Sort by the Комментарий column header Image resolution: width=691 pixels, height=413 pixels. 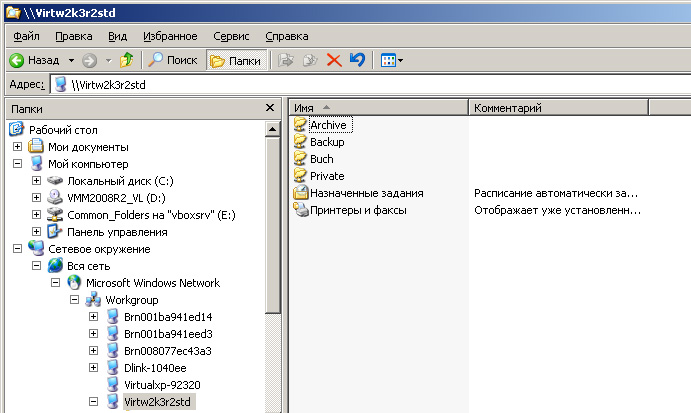pyautogui.click(x=558, y=108)
